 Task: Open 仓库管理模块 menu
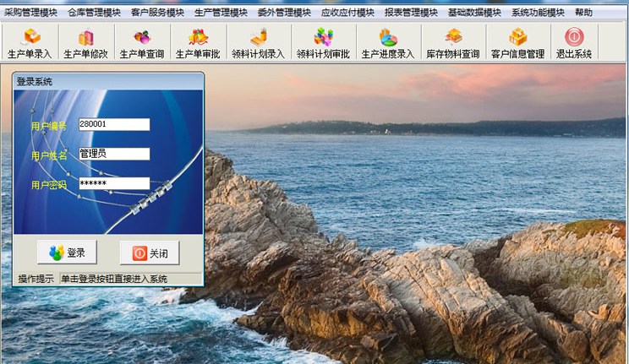pos(95,13)
